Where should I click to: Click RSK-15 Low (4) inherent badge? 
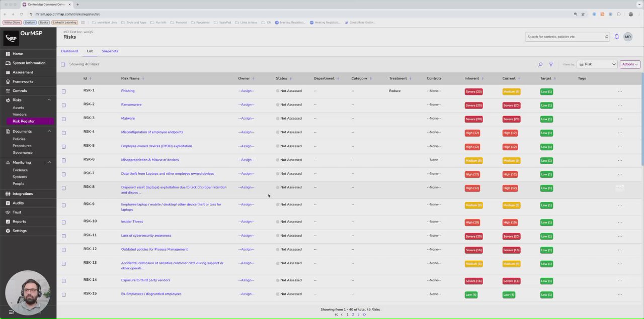(471, 295)
